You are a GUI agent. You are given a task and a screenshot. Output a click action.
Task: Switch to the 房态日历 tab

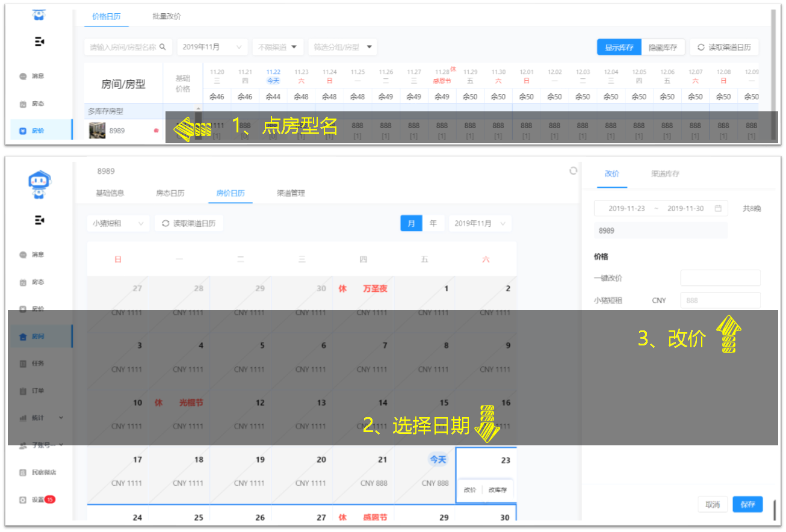[x=170, y=193]
